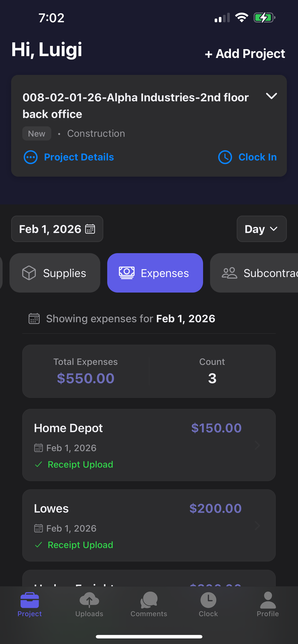Tap the Clock In clock icon

click(x=225, y=157)
